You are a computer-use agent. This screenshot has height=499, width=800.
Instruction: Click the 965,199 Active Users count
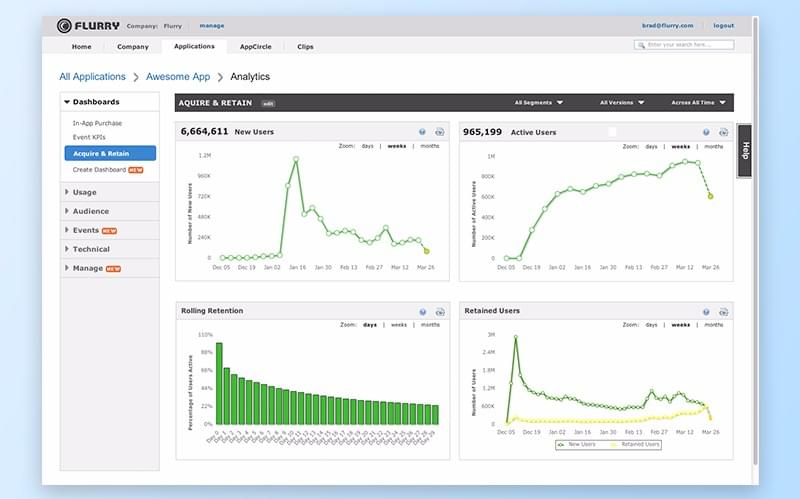pyautogui.click(x=482, y=132)
